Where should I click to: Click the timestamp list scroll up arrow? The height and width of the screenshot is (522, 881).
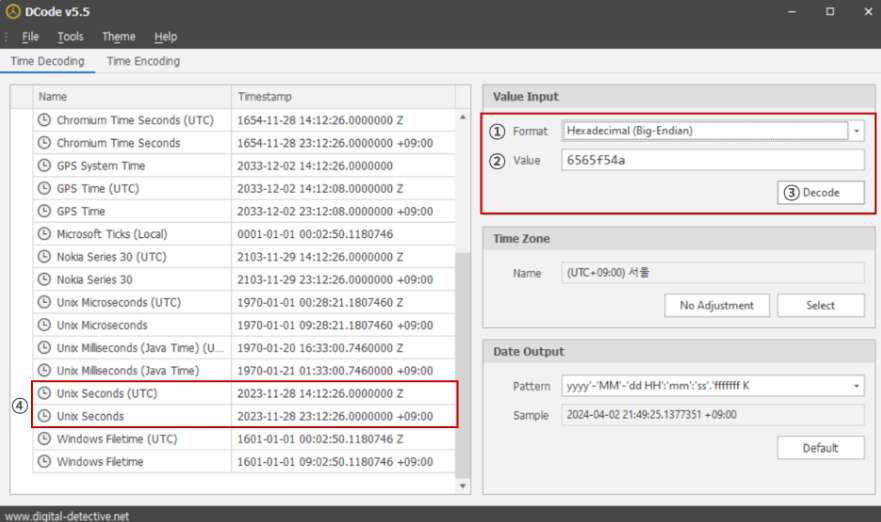[462, 117]
